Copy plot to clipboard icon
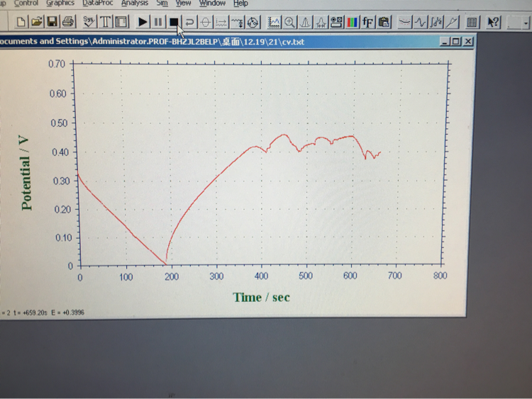 coord(384,23)
